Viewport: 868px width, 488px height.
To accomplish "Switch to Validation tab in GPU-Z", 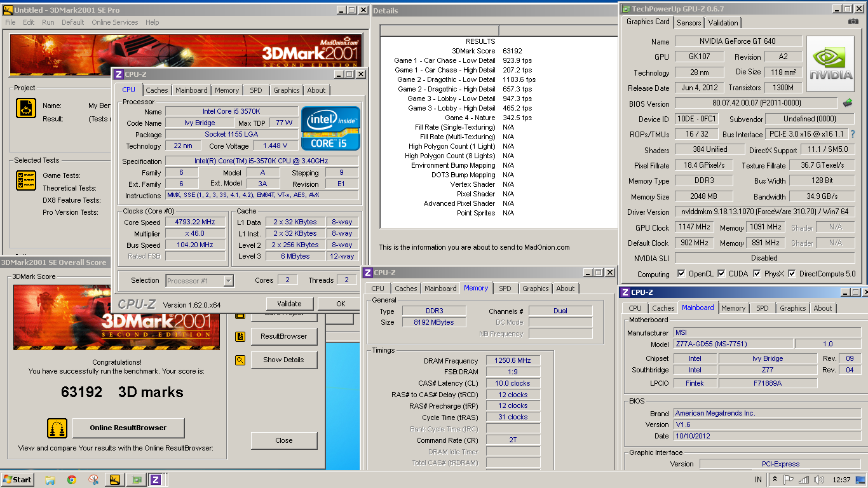I will click(723, 22).
